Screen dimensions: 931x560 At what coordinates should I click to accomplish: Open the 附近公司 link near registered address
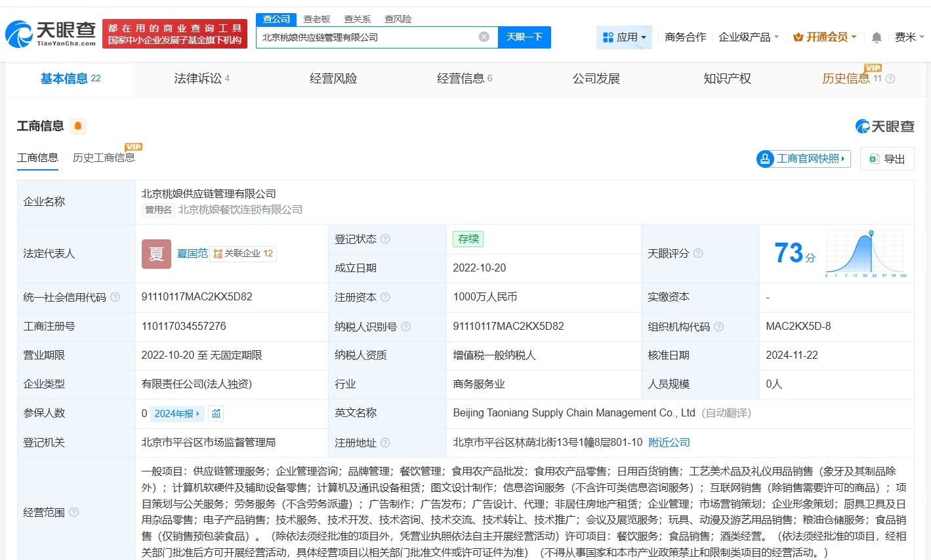pos(669,442)
